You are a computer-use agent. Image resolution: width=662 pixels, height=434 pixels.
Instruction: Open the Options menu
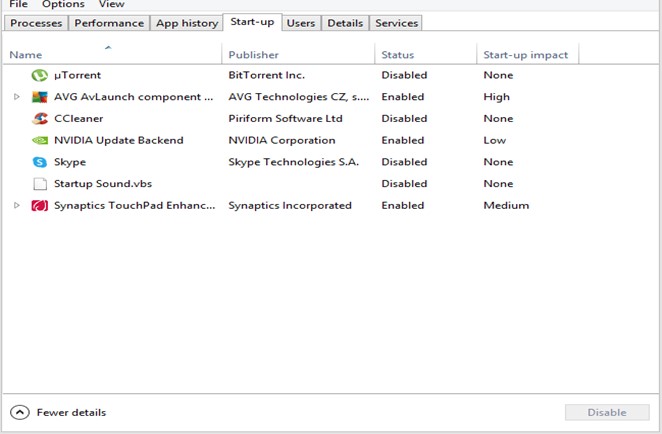pyautogui.click(x=63, y=4)
